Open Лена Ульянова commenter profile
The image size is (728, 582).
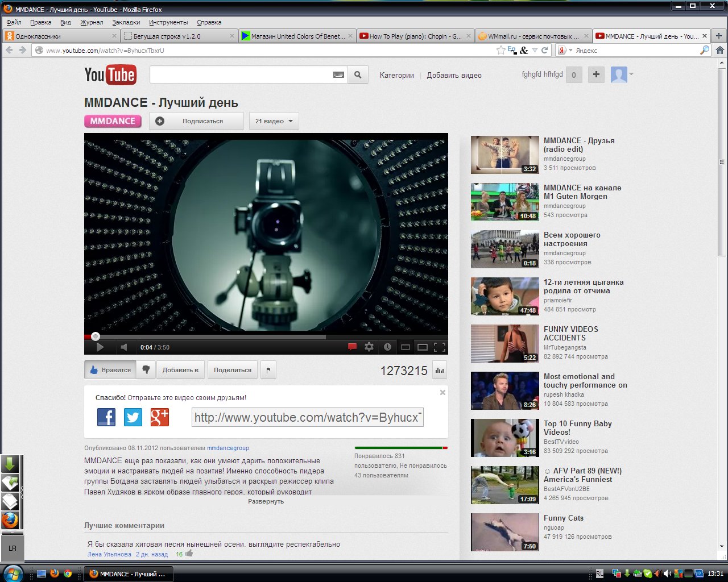point(109,554)
